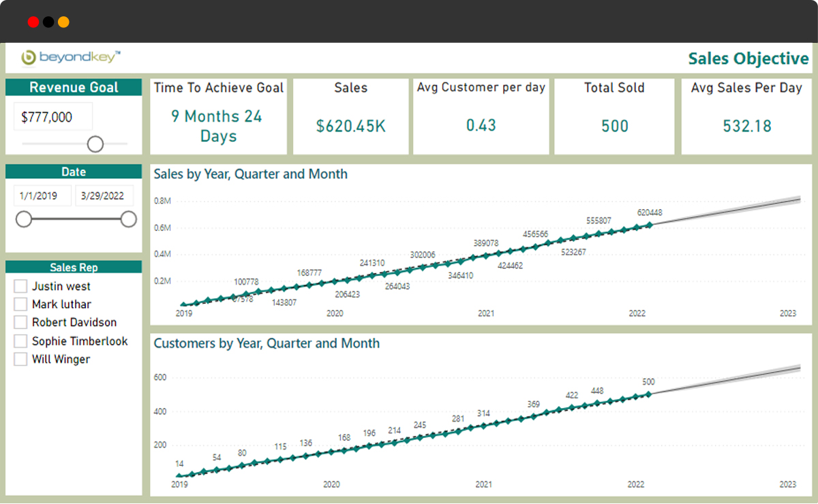Click the Sales Objective title
Viewport: 818px width, 504px height.
tap(747, 59)
